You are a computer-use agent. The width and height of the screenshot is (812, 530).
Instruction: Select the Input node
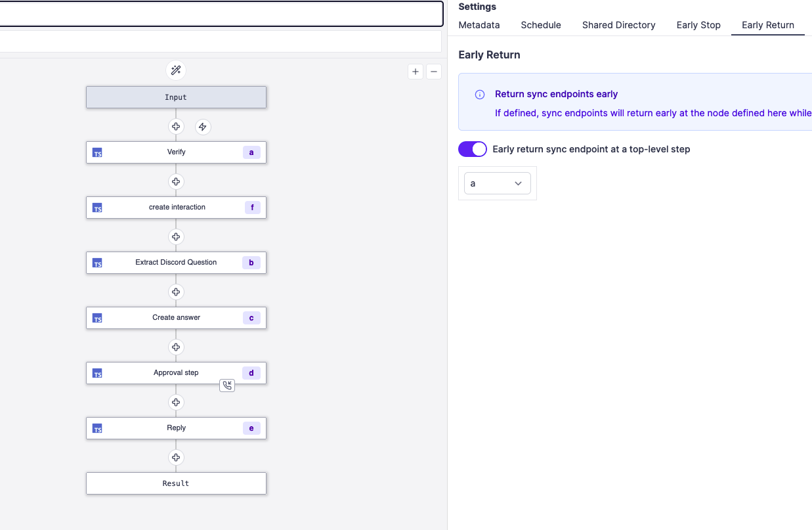(176, 97)
